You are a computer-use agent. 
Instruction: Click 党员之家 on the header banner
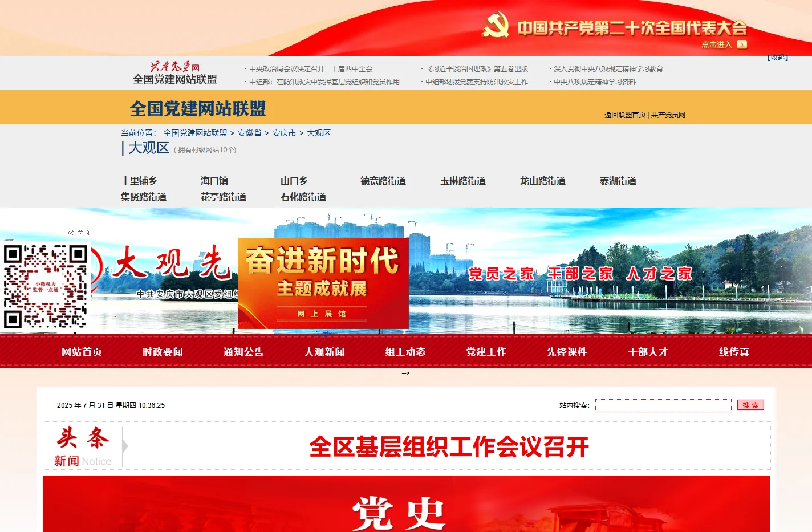coord(501,274)
